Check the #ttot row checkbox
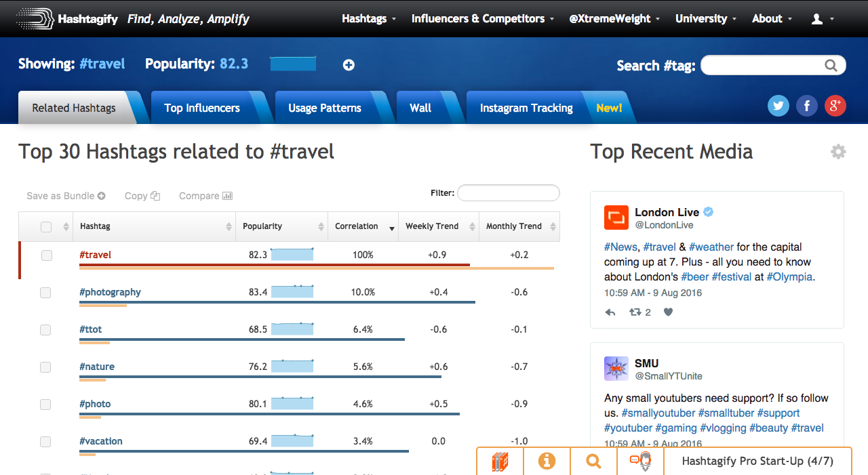Screen dimensions: 868x475 tap(45, 330)
